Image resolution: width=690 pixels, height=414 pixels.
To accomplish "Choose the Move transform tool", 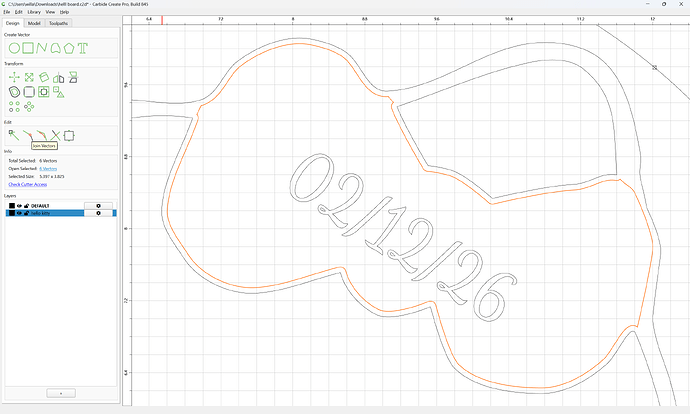I will pos(14,77).
